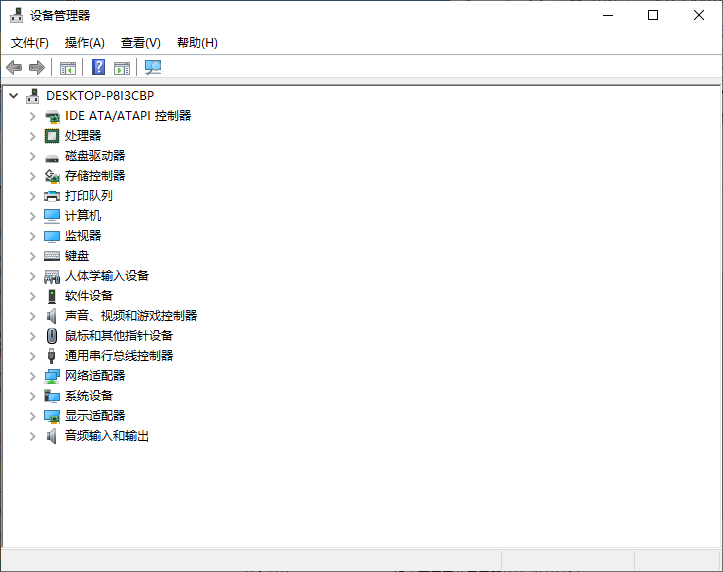
Task: Select the 显示适配器 label
Action: point(95,416)
